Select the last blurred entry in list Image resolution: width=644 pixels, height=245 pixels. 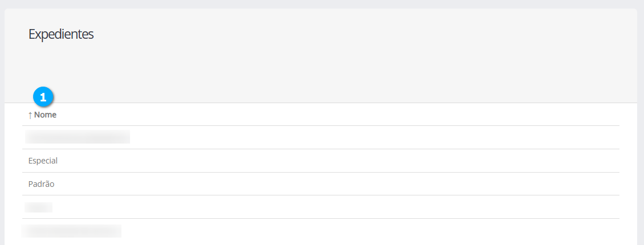(x=71, y=231)
